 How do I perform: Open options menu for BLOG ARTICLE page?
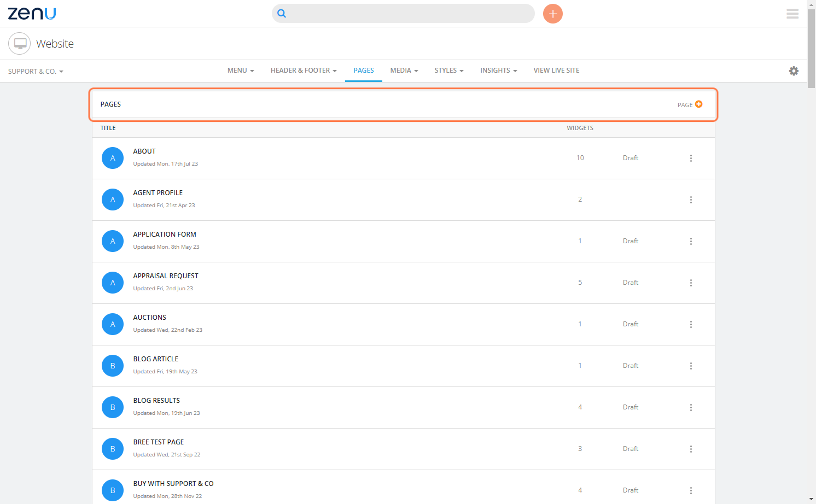click(691, 366)
